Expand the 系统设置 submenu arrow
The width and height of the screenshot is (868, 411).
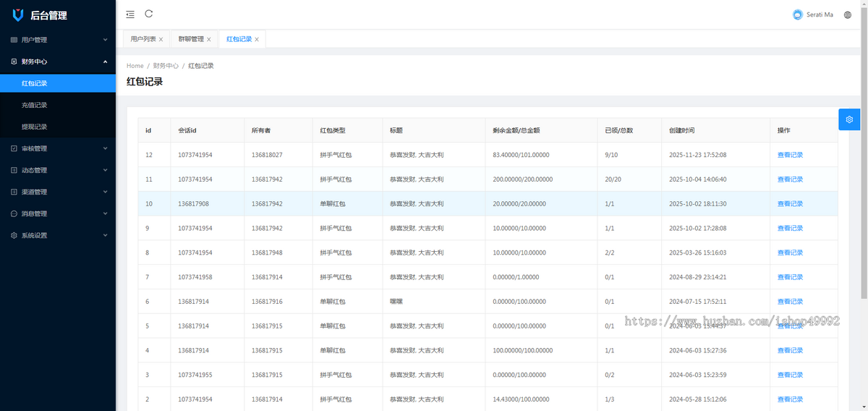pyautogui.click(x=105, y=235)
